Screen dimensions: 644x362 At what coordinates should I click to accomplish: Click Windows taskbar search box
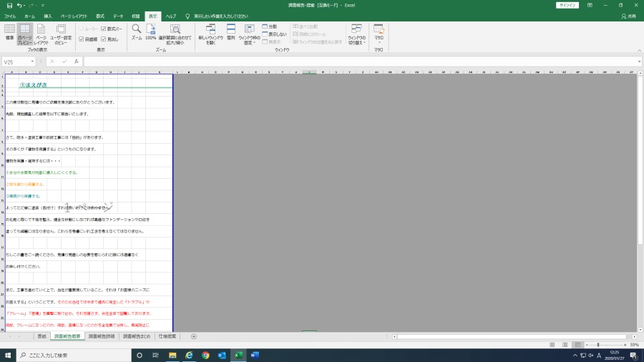pos(74,355)
